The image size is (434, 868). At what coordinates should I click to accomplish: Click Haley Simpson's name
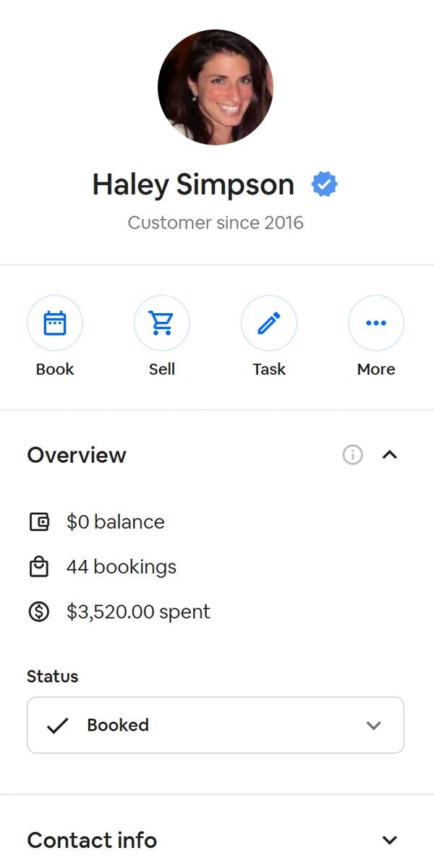pos(192,184)
